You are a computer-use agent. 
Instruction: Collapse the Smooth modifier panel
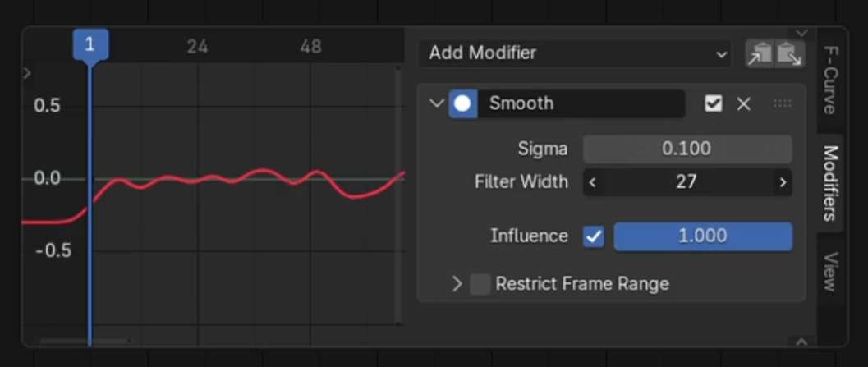click(436, 104)
